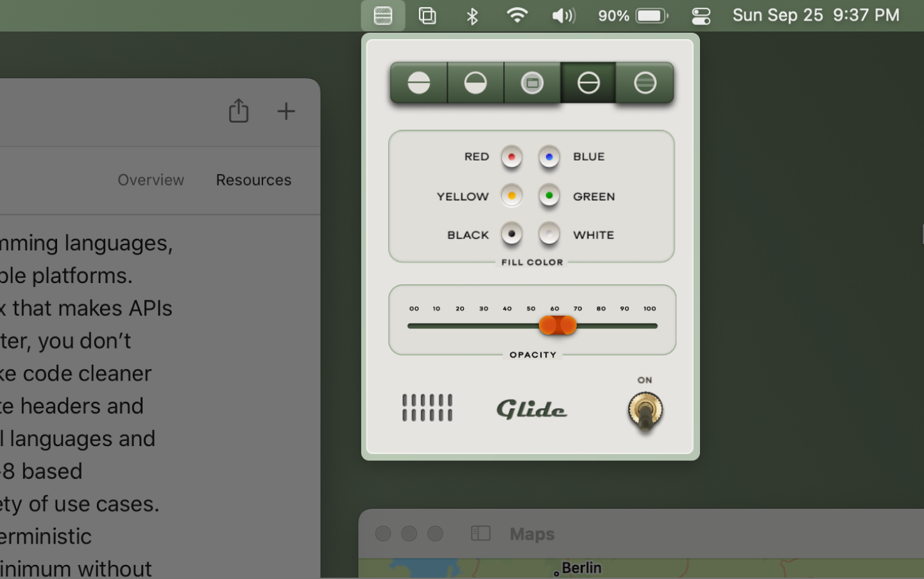The width and height of the screenshot is (924, 579).
Task: Open Bluetooth menu in menu bar
Action: 472,15
